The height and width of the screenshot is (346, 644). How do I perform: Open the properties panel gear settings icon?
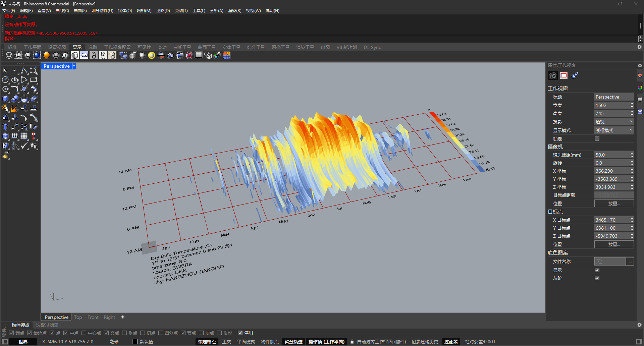click(x=640, y=65)
